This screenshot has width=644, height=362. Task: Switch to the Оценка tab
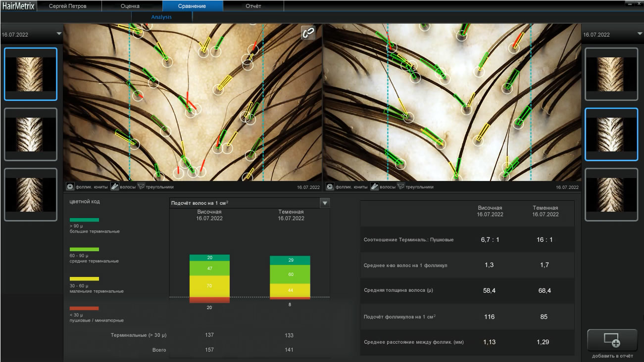130,6
